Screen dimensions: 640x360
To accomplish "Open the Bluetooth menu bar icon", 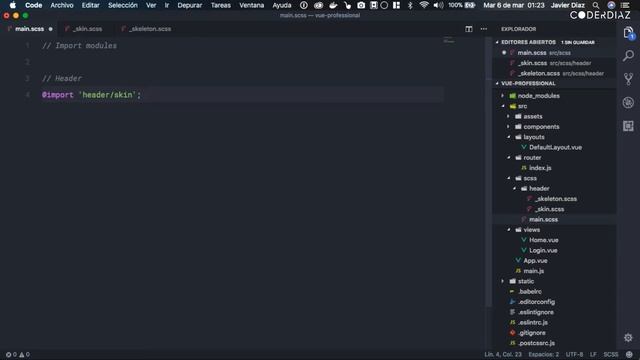I will click(x=410, y=5).
